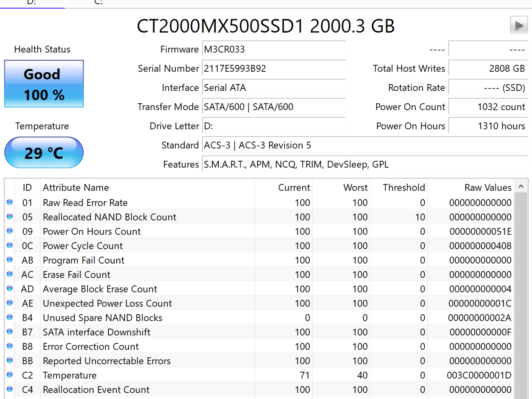Click status dot for Power On Hours Count

10,231
